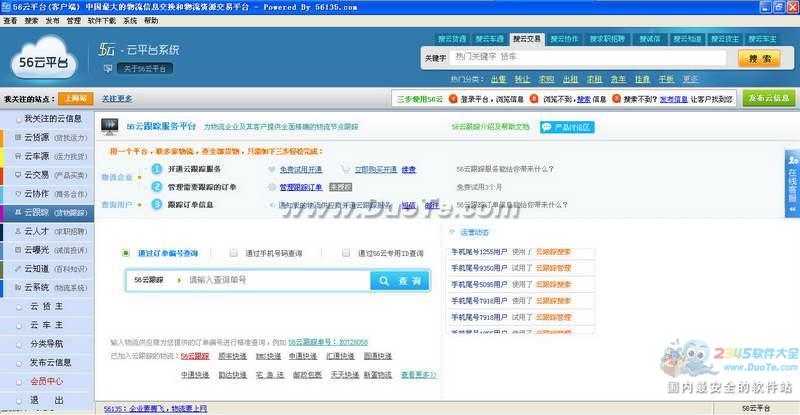Click the monitor icon beside 56云跟踪服务平台
The height and width of the screenshot is (415, 800).
pyautogui.click(x=109, y=127)
